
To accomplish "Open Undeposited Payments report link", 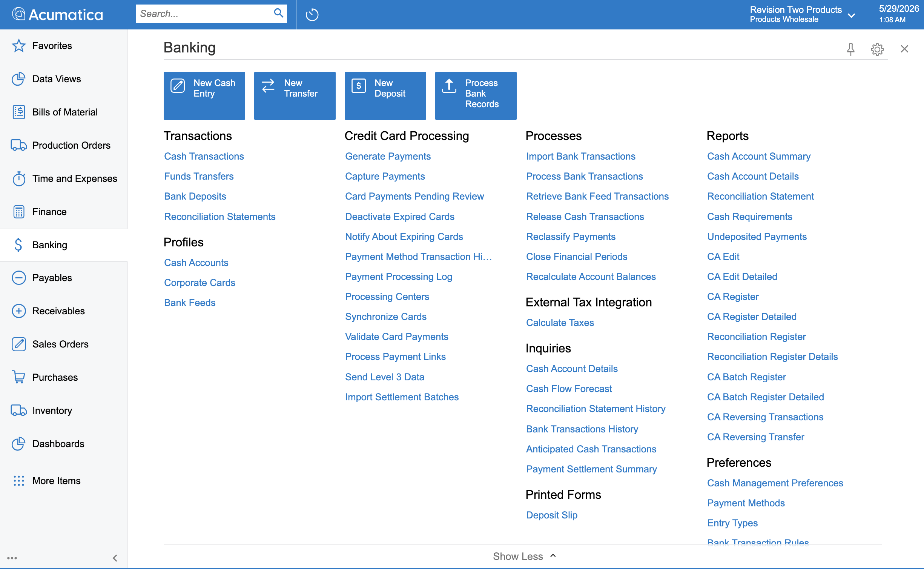I will [757, 237].
